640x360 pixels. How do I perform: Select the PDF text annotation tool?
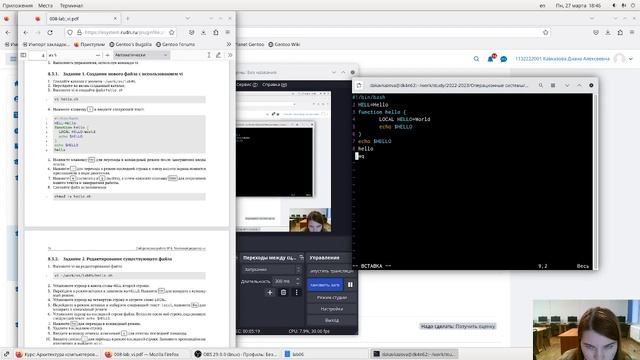(209, 55)
